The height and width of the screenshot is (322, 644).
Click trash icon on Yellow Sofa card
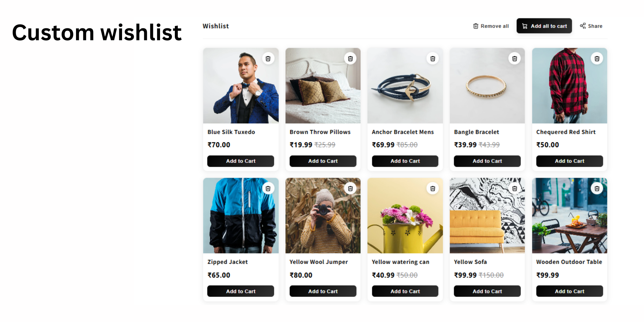click(515, 188)
